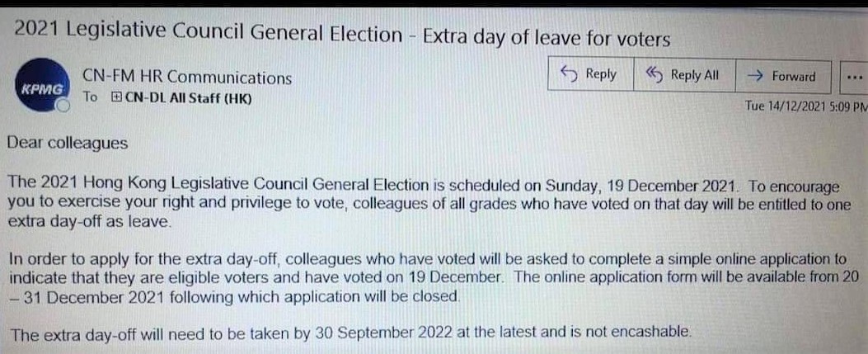Click the presence status dot on avatar
Viewport: 868px width, 354px height.
[63, 106]
